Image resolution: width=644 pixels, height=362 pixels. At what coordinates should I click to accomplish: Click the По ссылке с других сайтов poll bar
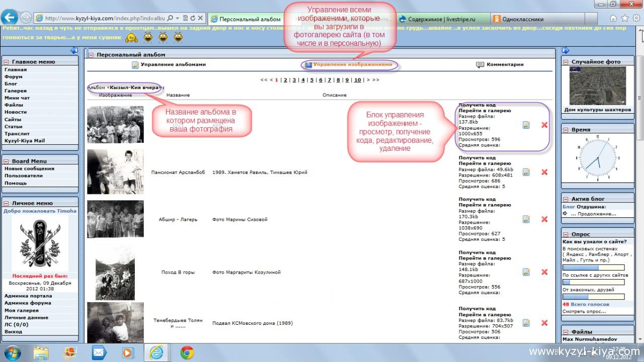(x=593, y=283)
